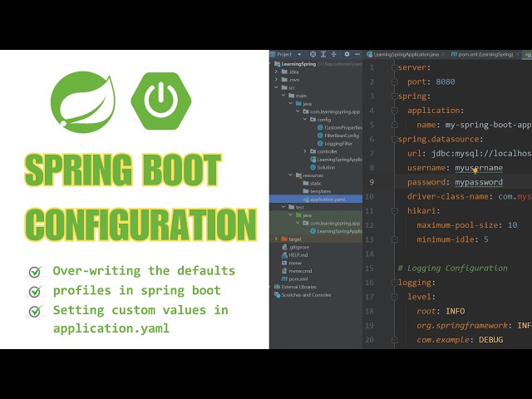The width and height of the screenshot is (532, 399).
Task: Select the mvnw script file
Action: click(x=292, y=263)
